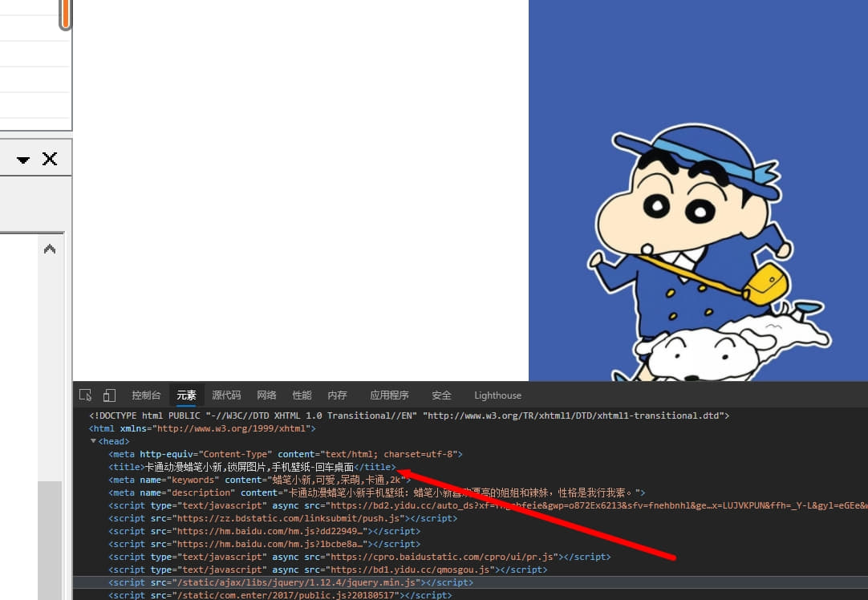Open the 性能 performance tab
This screenshot has width=868, height=600.
(302, 395)
